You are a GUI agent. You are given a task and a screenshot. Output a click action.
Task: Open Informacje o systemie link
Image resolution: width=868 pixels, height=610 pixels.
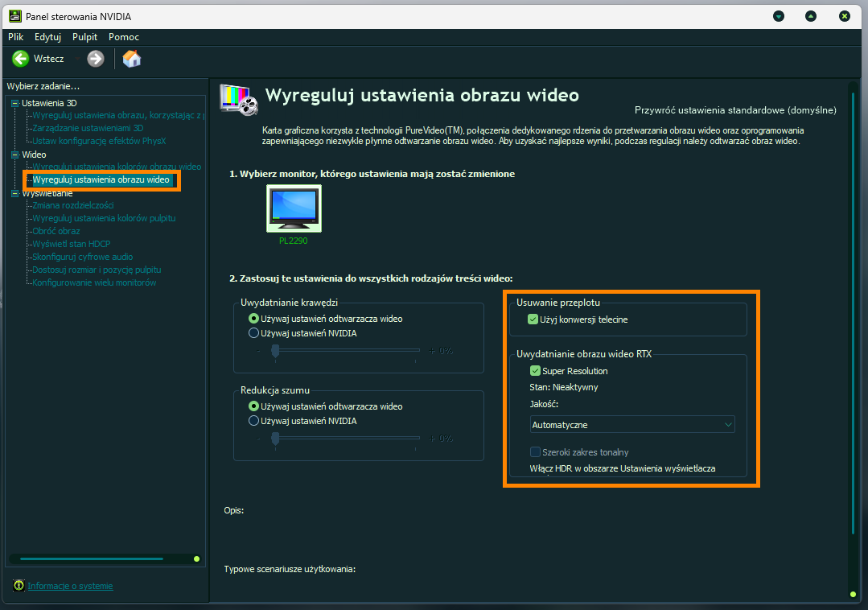pos(70,586)
